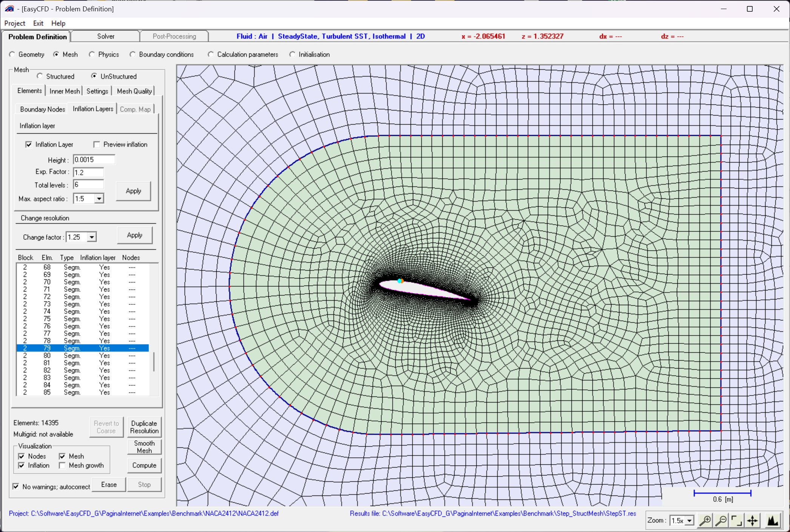The height and width of the screenshot is (532, 790).
Task: Toggle No warnings; autocorrect checkbox
Action: point(16,487)
